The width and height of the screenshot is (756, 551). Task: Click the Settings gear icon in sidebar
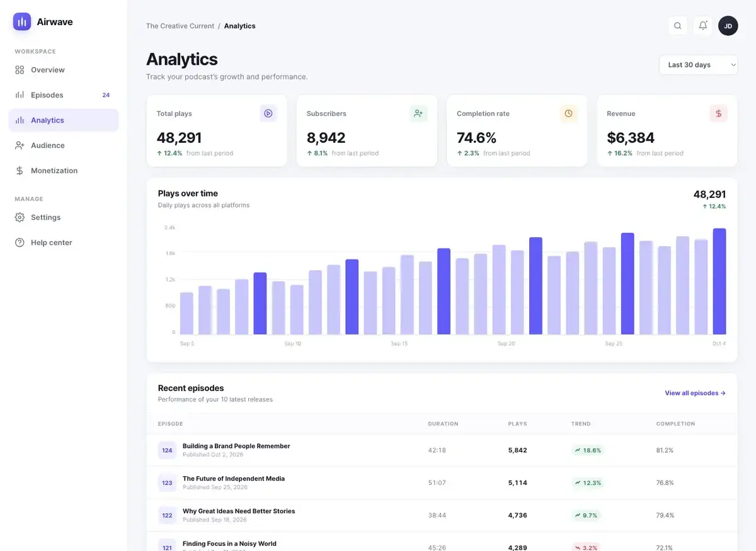(x=20, y=217)
